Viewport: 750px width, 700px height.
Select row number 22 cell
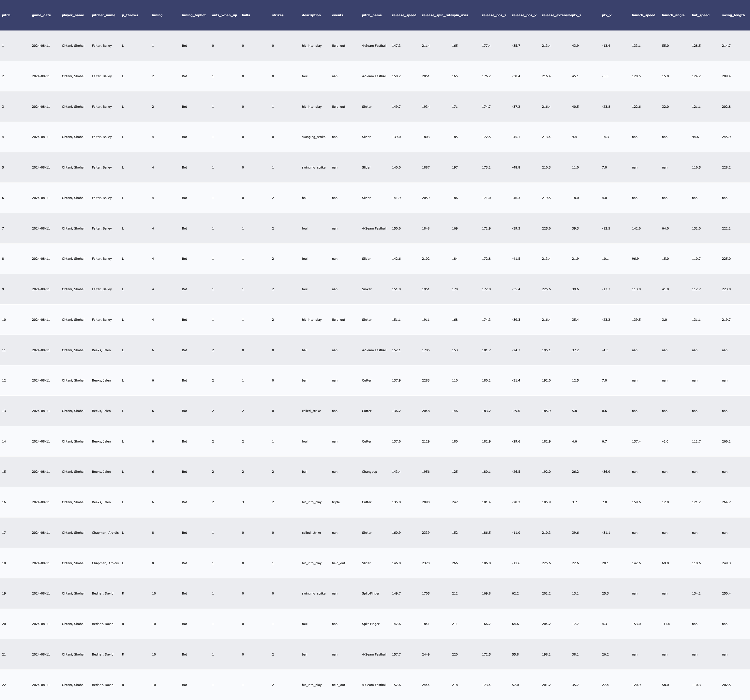[4, 685]
